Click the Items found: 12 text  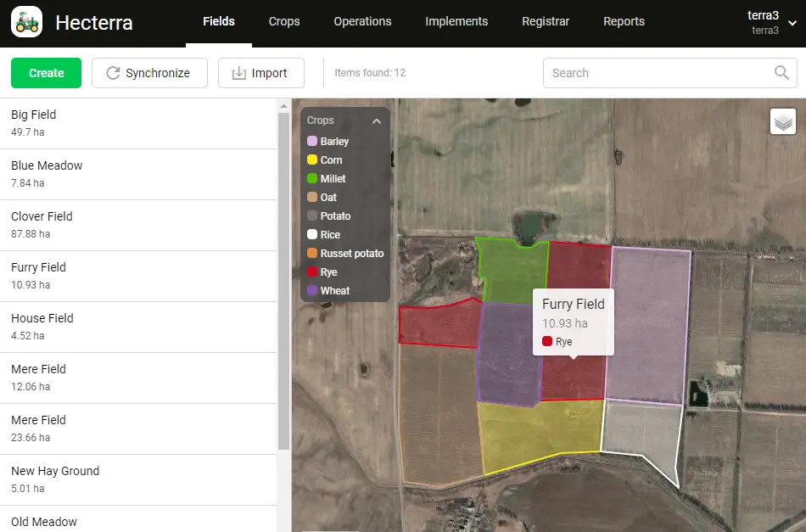click(x=370, y=73)
